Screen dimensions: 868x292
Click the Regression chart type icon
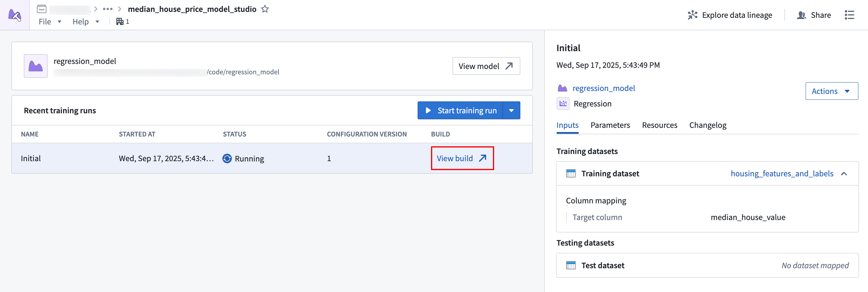[563, 103]
